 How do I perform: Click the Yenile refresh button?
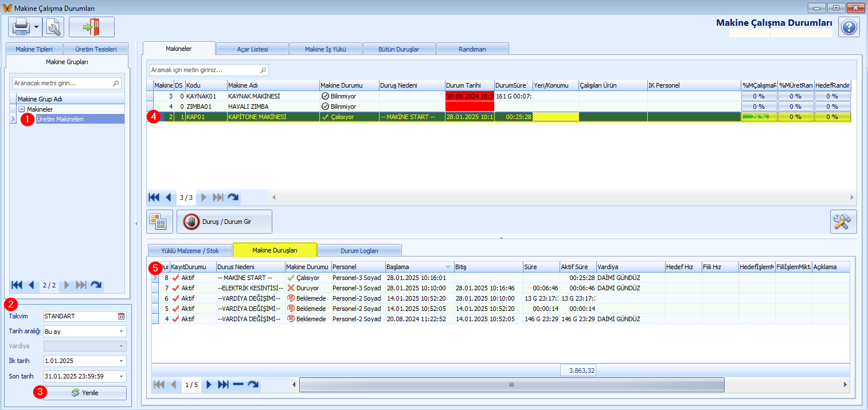coord(85,393)
